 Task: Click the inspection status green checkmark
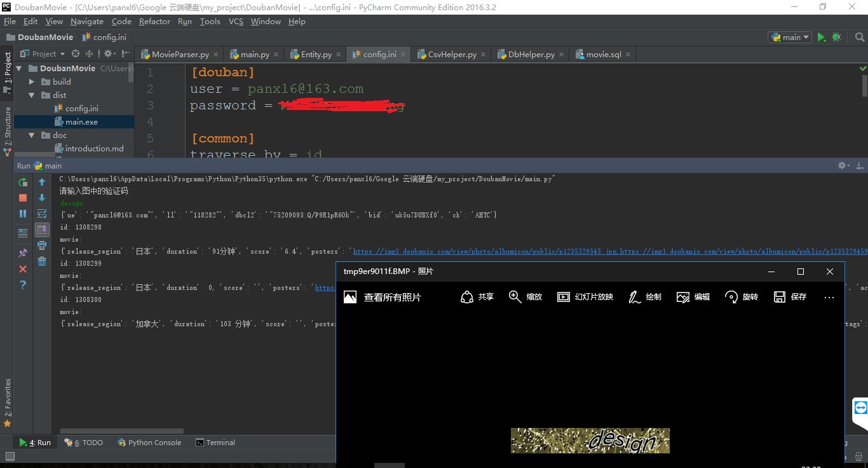863,68
